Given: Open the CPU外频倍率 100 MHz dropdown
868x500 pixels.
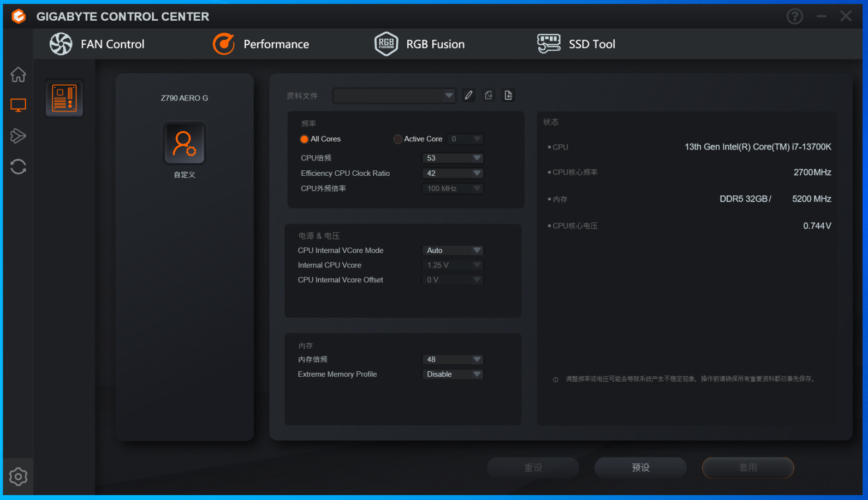Looking at the screenshot, I should pos(453,188).
